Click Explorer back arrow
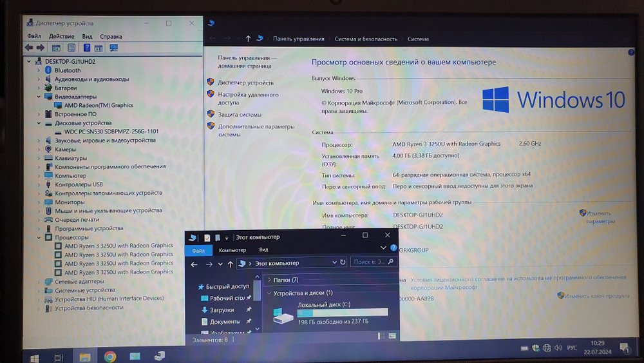644x363 pixels. click(194, 264)
